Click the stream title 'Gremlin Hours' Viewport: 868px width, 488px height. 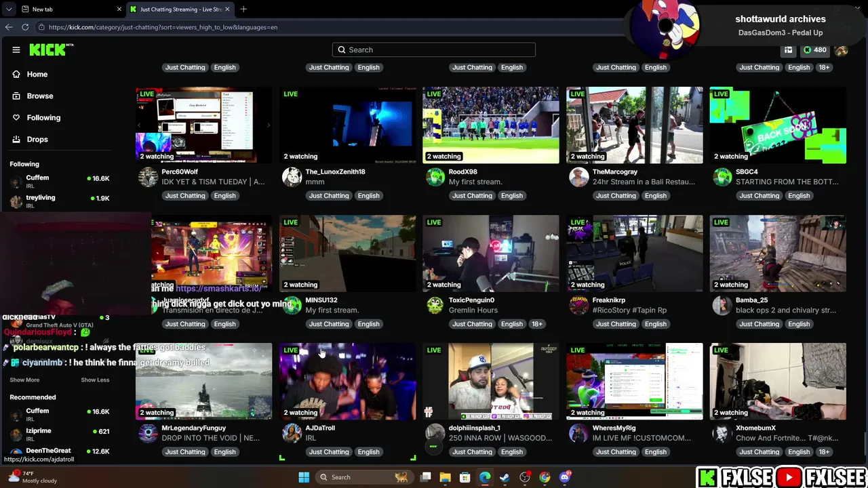click(473, 310)
